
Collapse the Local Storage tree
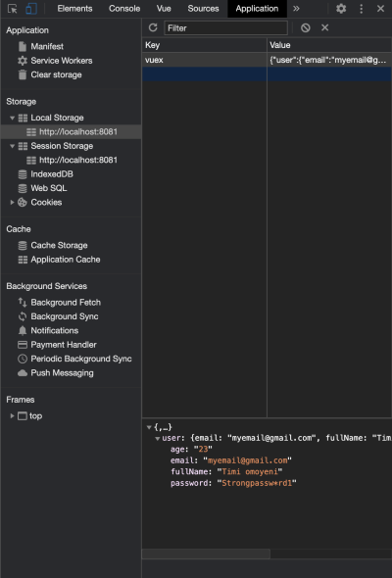(12, 118)
